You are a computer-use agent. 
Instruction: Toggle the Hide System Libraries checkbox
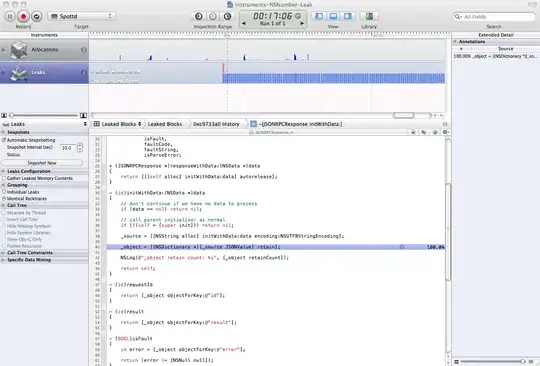click(x=4, y=233)
